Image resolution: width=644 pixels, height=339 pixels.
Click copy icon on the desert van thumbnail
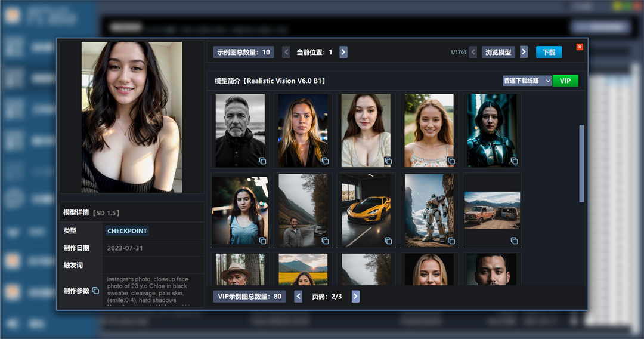point(514,241)
